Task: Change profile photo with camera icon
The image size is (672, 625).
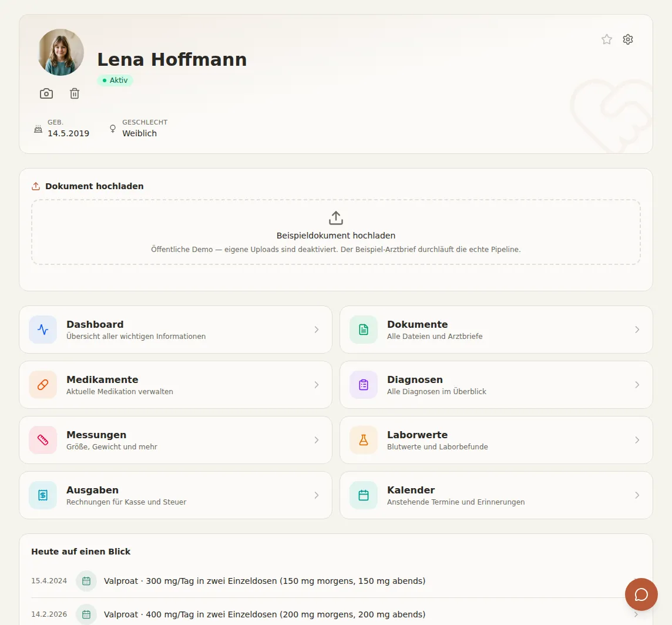Action: [46, 93]
